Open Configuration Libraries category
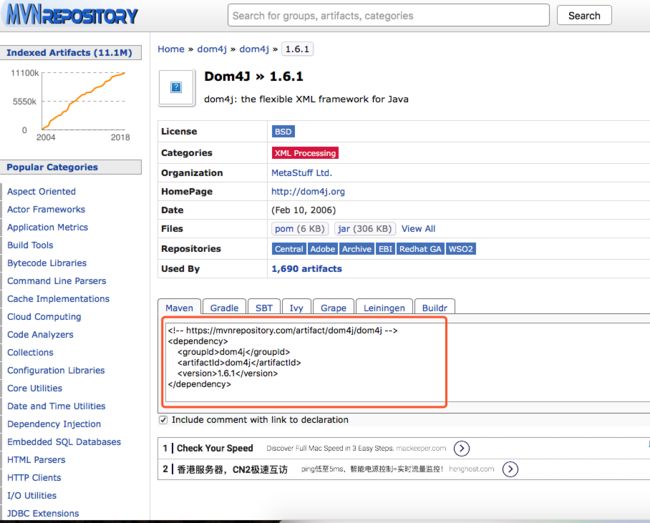 pos(56,370)
